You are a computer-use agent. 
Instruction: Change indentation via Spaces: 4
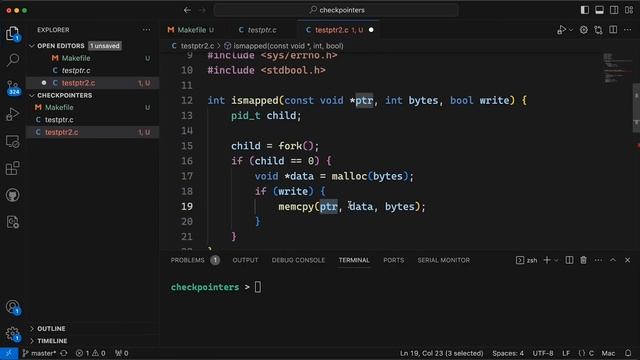point(508,353)
